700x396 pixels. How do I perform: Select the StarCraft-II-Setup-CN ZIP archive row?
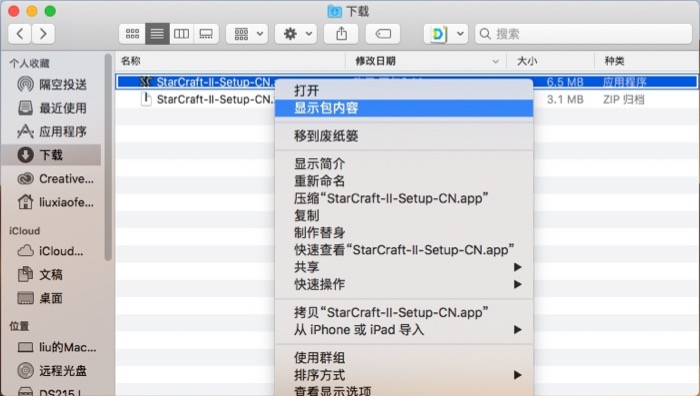(406, 99)
